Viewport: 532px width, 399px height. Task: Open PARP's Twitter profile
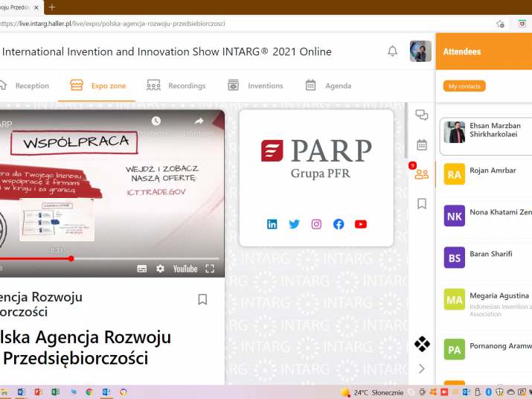pos(295,224)
